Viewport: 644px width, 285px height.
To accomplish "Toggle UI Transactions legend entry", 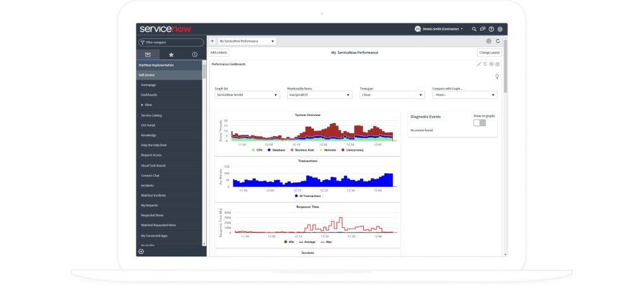I will tap(307, 196).
